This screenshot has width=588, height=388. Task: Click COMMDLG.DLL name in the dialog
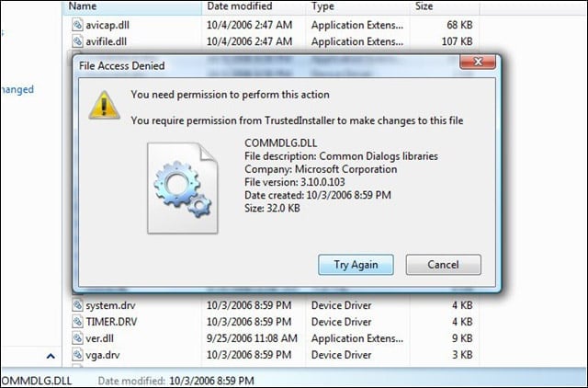tap(281, 143)
